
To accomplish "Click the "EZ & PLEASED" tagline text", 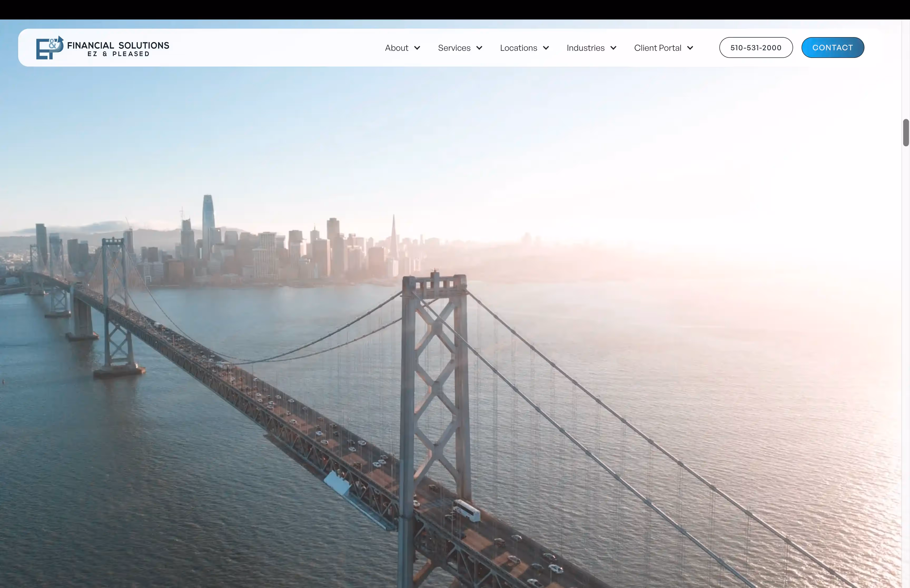I will pyautogui.click(x=118, y=54).
